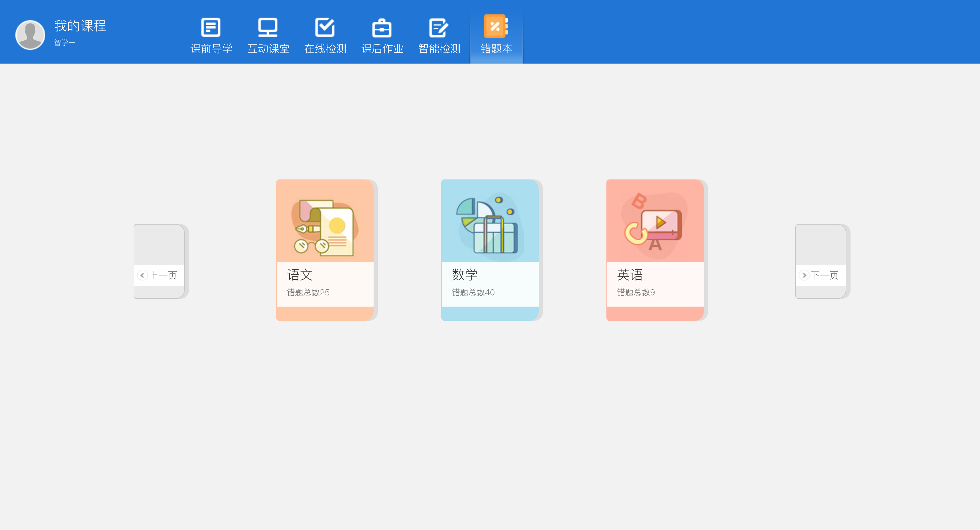Click the user avatar picture
This screenshot has height=530, width=980.
coord(30,35)
